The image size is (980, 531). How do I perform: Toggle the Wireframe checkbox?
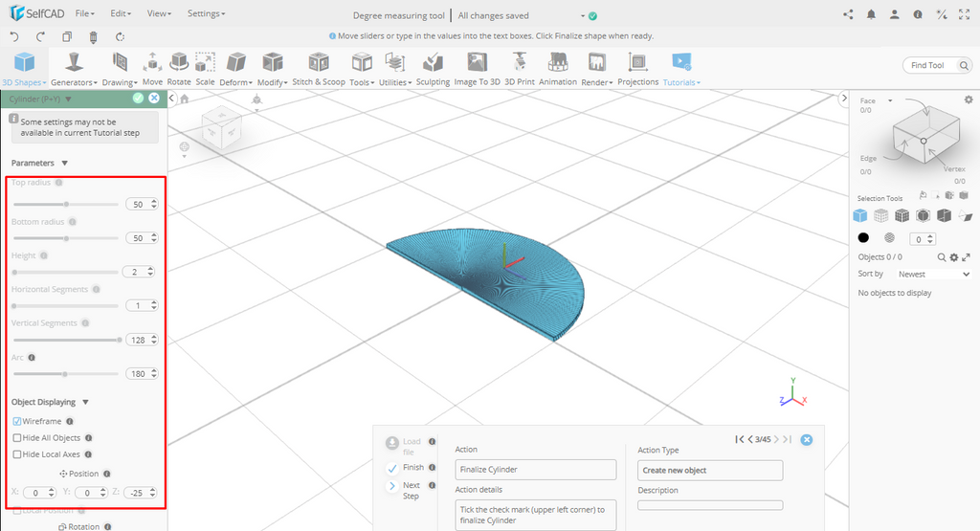click(x=17, y=421)
